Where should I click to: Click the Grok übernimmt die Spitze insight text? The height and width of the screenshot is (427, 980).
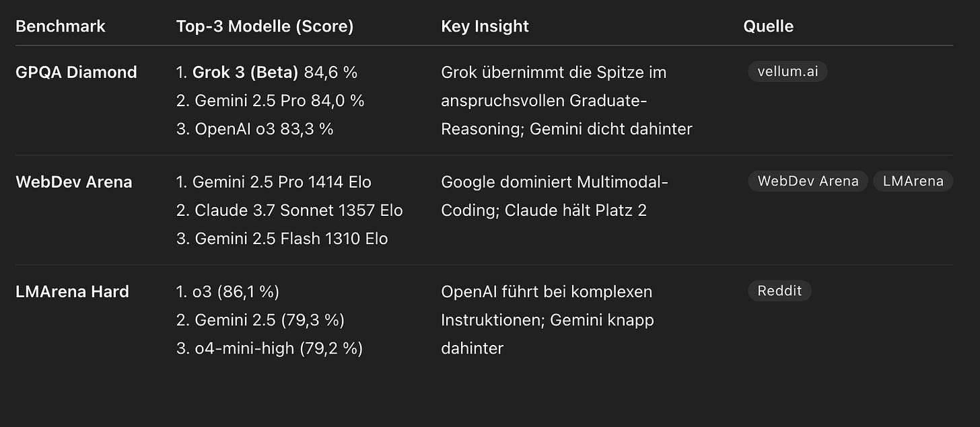[566, 100]
